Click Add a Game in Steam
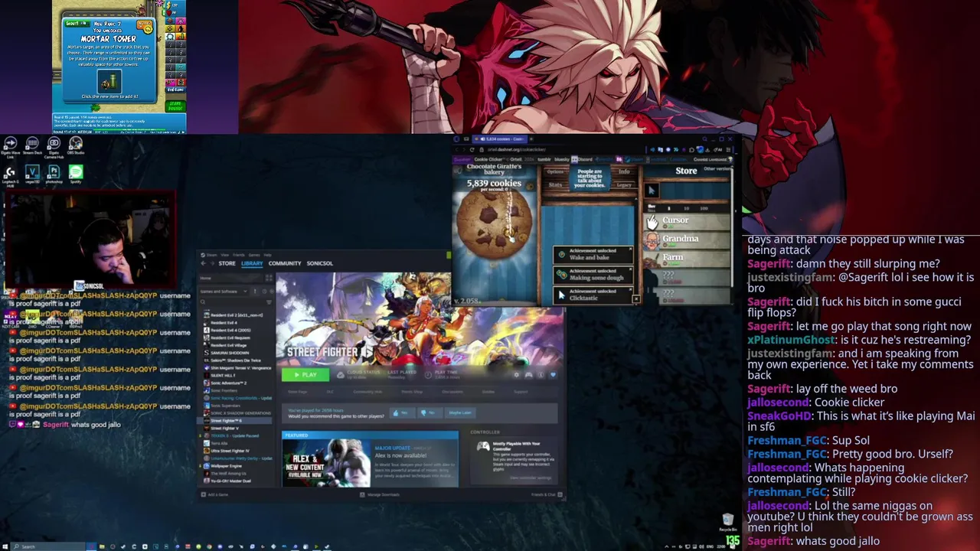The image size is (980, 551). click(x=214, y=494)
